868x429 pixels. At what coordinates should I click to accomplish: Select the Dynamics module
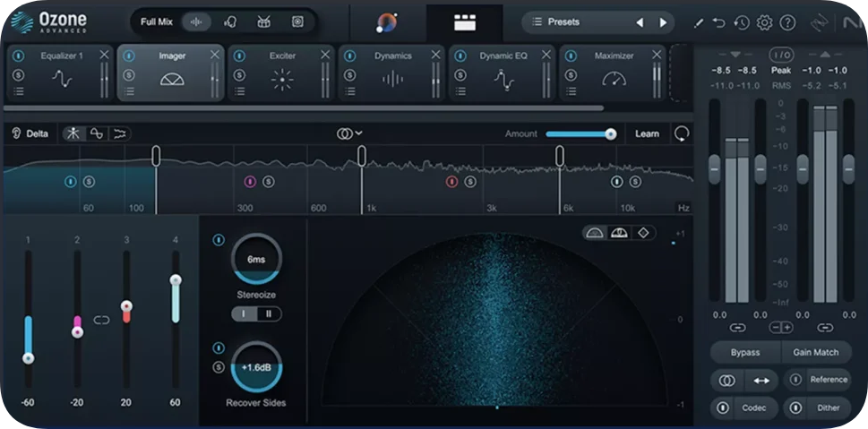pyautogui.click(x=392, y=73)
